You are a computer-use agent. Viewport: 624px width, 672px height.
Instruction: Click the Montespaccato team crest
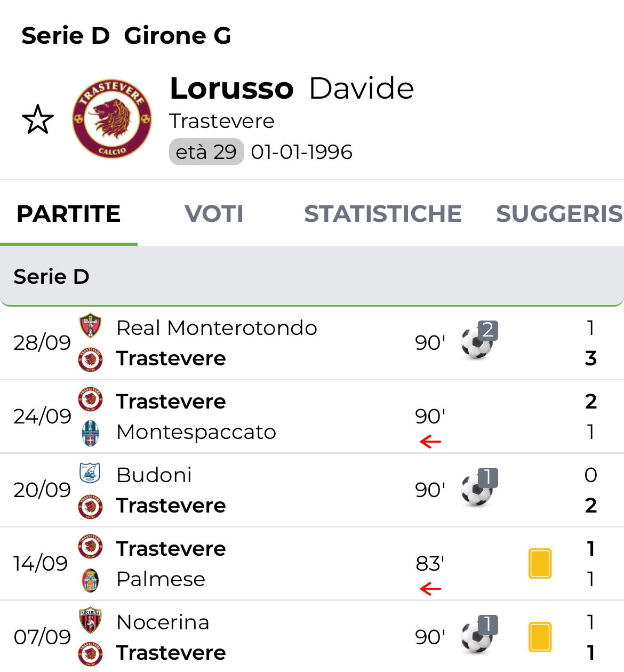[x=90, y=433]
